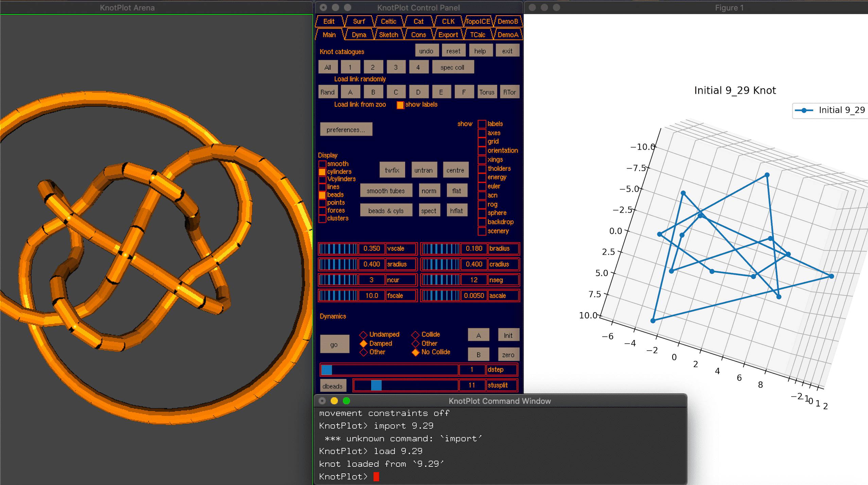Click the Initial 9_29 legend entry
Image resolution: width=868 pixels, height=485 pixels.
[x=831, y=110]
